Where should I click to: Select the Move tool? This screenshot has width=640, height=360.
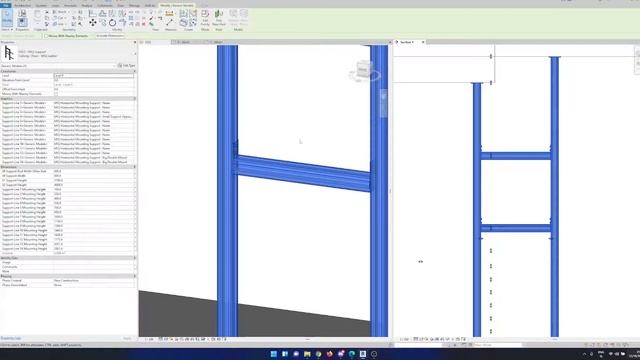pyautogui.click(x=93, y=23)
